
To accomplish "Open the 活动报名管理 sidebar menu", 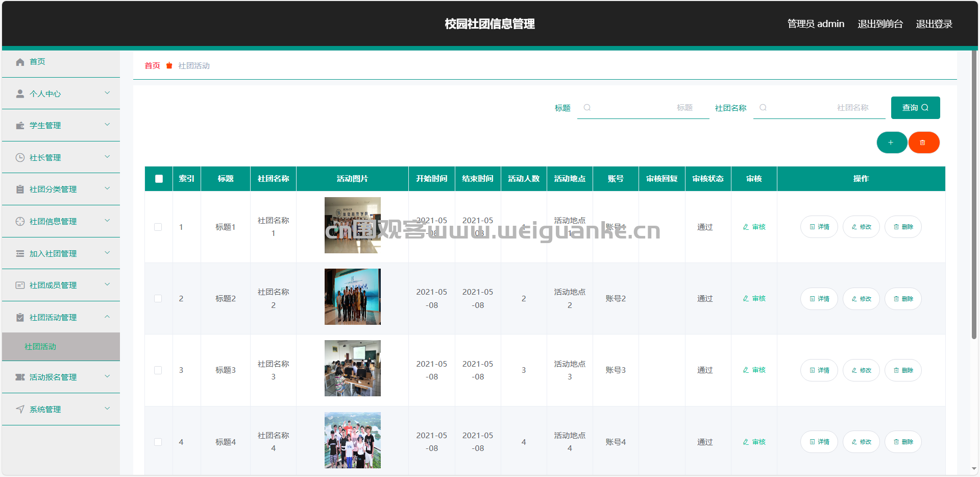I will tap(61, 377).
